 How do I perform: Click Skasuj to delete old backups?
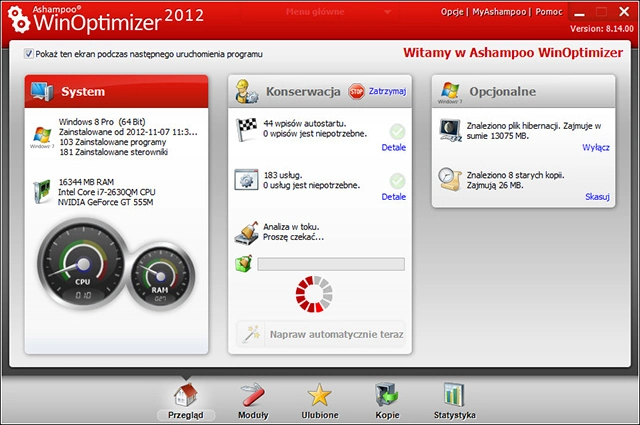pyautogui.click(x=598, y=197)
